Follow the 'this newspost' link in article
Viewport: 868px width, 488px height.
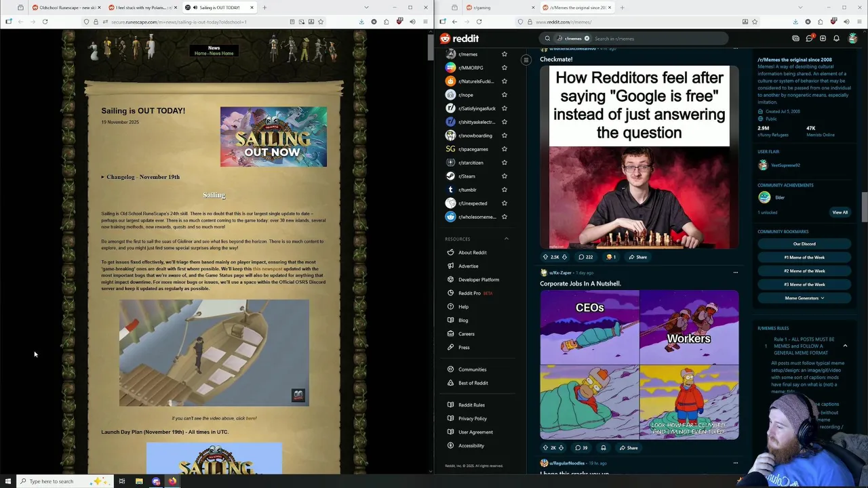[x=267, y=268]
